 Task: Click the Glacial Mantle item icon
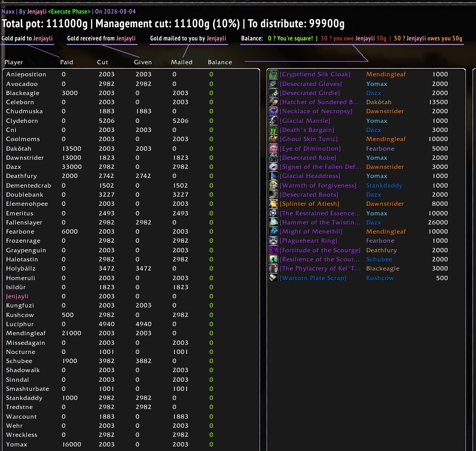click(x=273, y=121)
